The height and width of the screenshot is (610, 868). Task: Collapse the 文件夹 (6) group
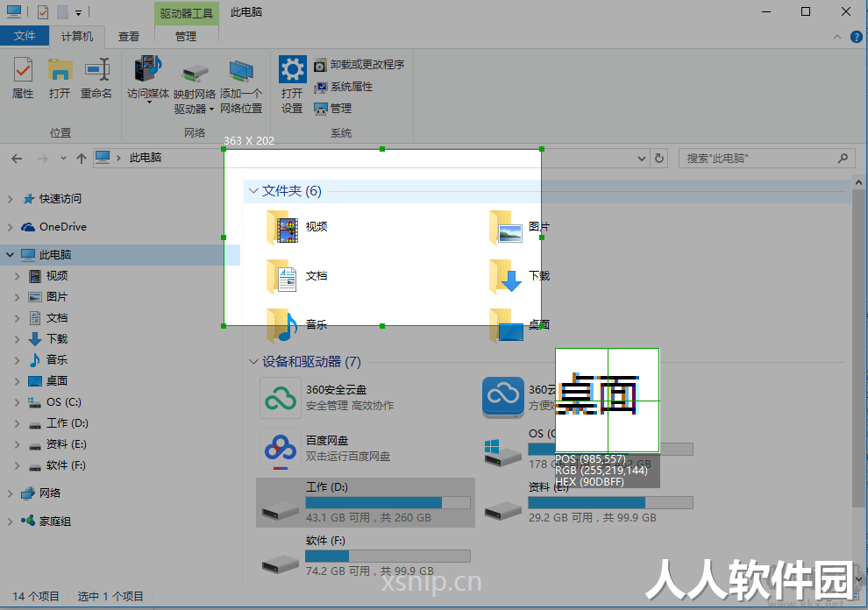(253, 191)
